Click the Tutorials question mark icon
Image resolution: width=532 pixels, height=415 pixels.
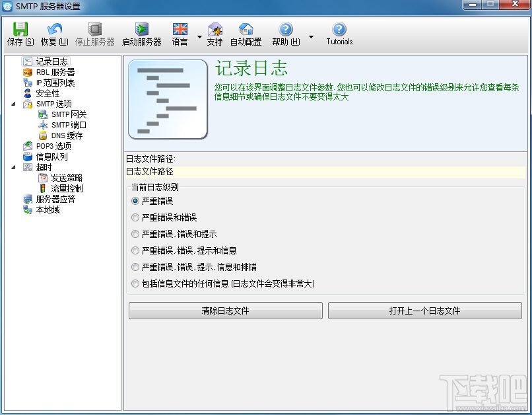click(339, 29)
